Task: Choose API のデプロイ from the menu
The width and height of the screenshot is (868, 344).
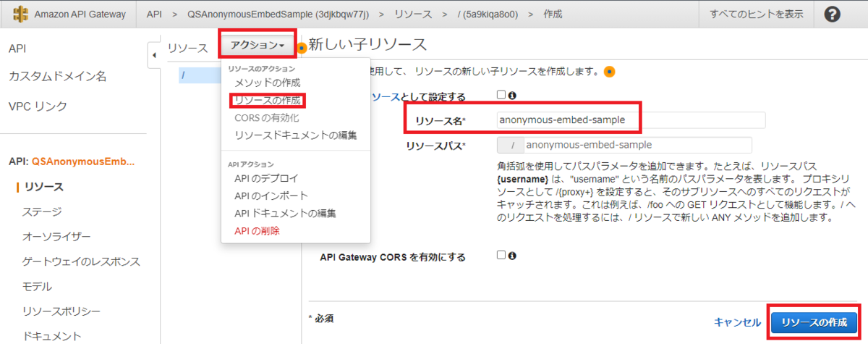Action: point(265,178)
